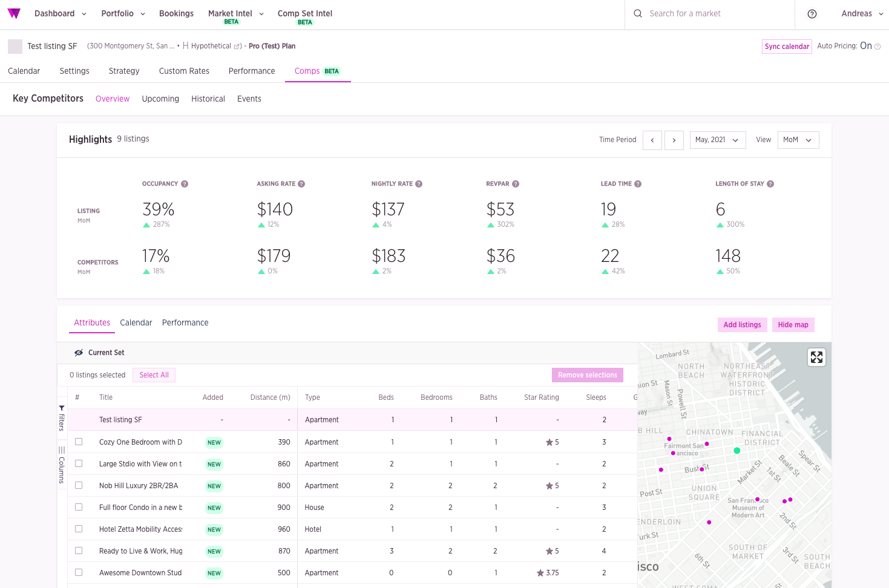The width and height of the screenshot is (889, 588).
Task: Open the listing Performance tab
Action: (x=252, y=71)
